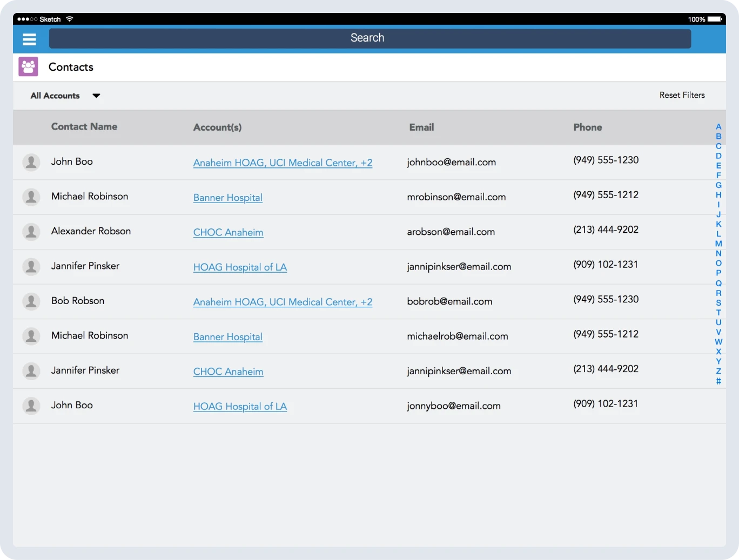
Task: Jump to letter B in index
Action: pyautogui.click(x=718, y=136)
